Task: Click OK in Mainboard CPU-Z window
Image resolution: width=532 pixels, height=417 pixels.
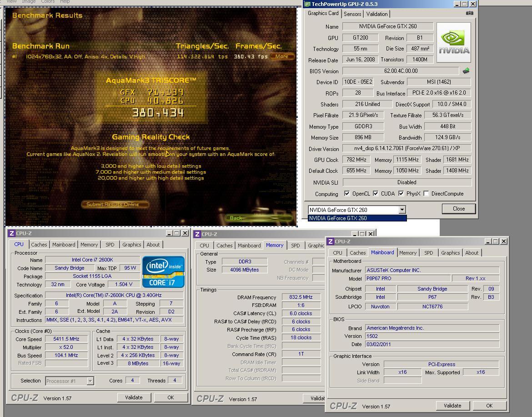Action: [489, 406]
